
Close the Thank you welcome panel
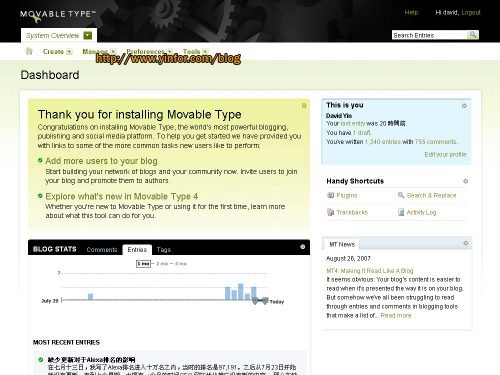coord(304,106)
